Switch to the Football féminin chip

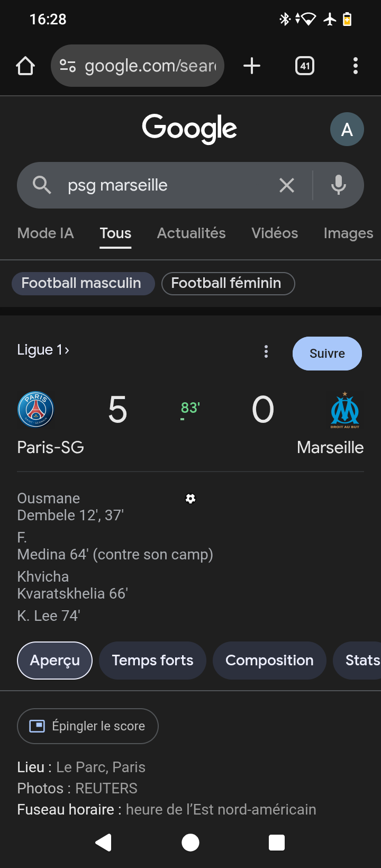pyautogui.click(x=228, y=283)
